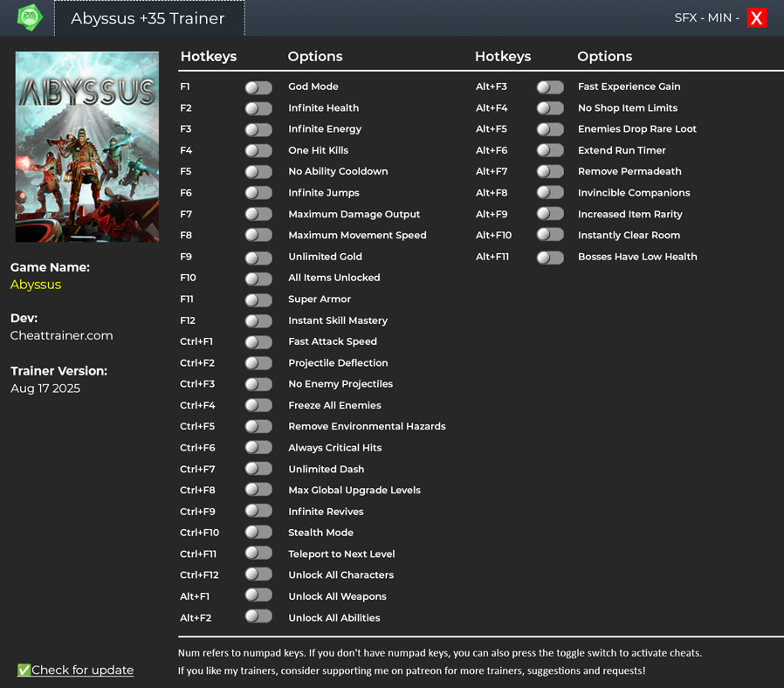784x688 pixels.
Task: Click the 'Alt+F2' hotkey text
Action: pyautogui.click(x=196, y=617)
